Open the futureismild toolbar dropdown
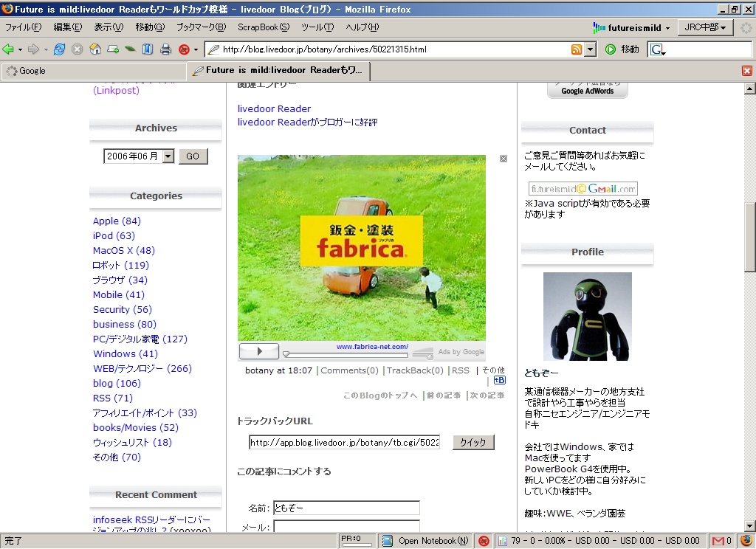Screen dimensions: 756x549 [x=667, y=28]
